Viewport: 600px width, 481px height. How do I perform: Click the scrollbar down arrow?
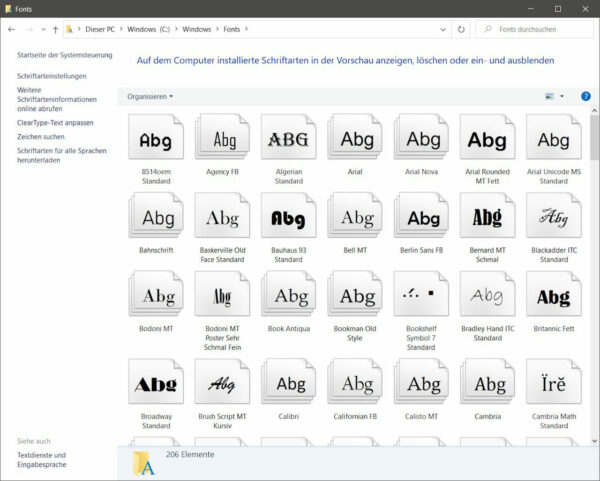click(594, 441)
